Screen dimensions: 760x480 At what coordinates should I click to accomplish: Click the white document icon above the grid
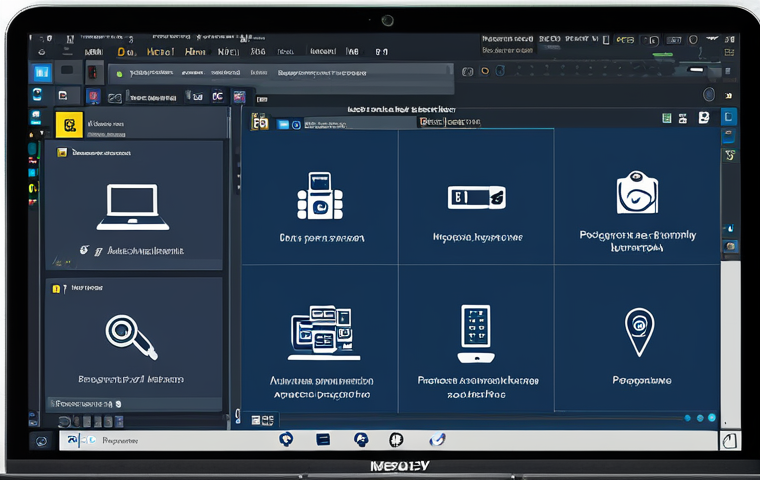[x=704, y=117]
